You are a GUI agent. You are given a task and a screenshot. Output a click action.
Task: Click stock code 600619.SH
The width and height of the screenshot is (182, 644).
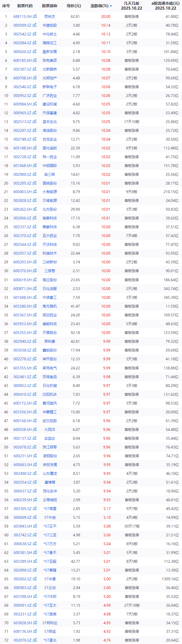pos(22,280)
